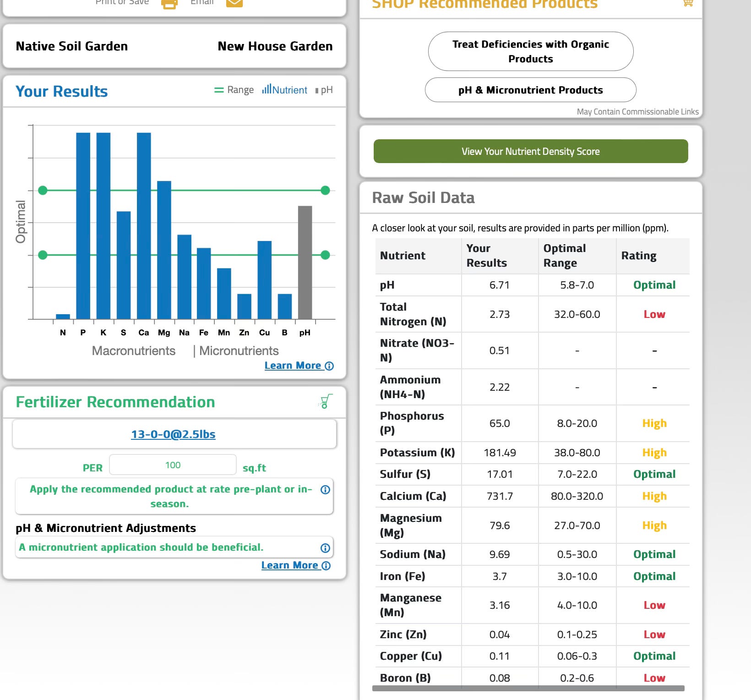Click the Calcium bar in the chart
Image resolution: width=751 pixels, height=700 pixels.
click(x=144, y=226)
